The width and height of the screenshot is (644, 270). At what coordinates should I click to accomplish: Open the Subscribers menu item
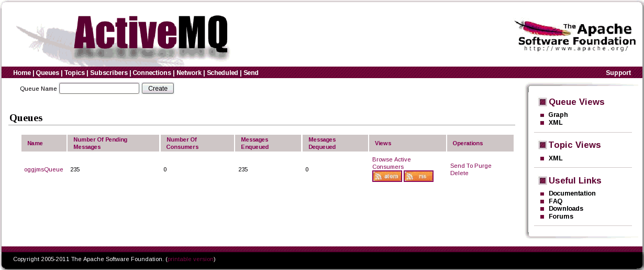click(109, 73)
